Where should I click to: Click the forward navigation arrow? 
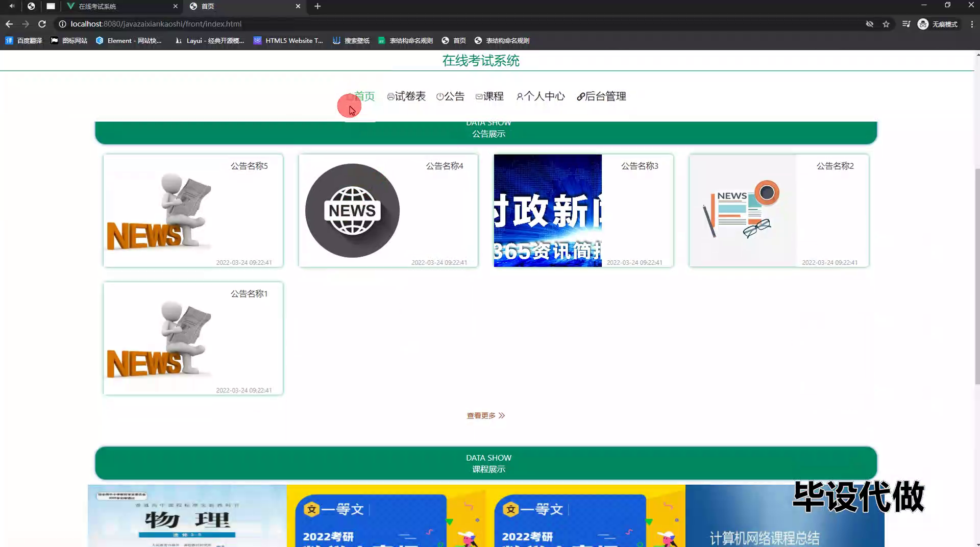26,24
